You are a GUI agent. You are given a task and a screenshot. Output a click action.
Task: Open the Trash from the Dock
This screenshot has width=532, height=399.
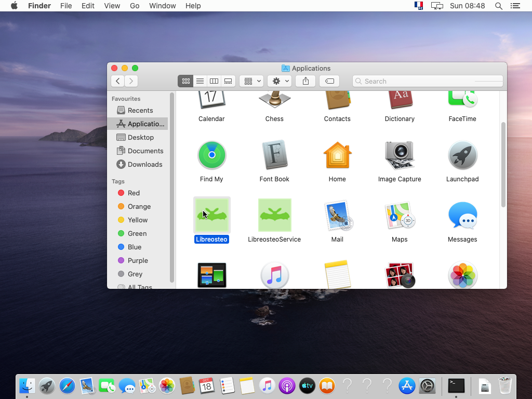505,386
